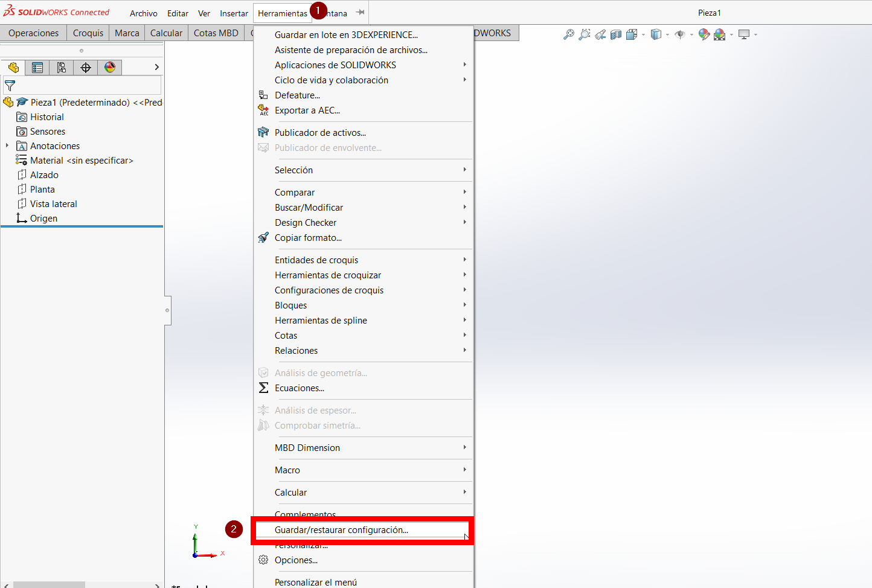The width and height of the screenshot is (872, 588).
Task: Expand the View Orientation dropdown arrow
Action: (643, 34)
